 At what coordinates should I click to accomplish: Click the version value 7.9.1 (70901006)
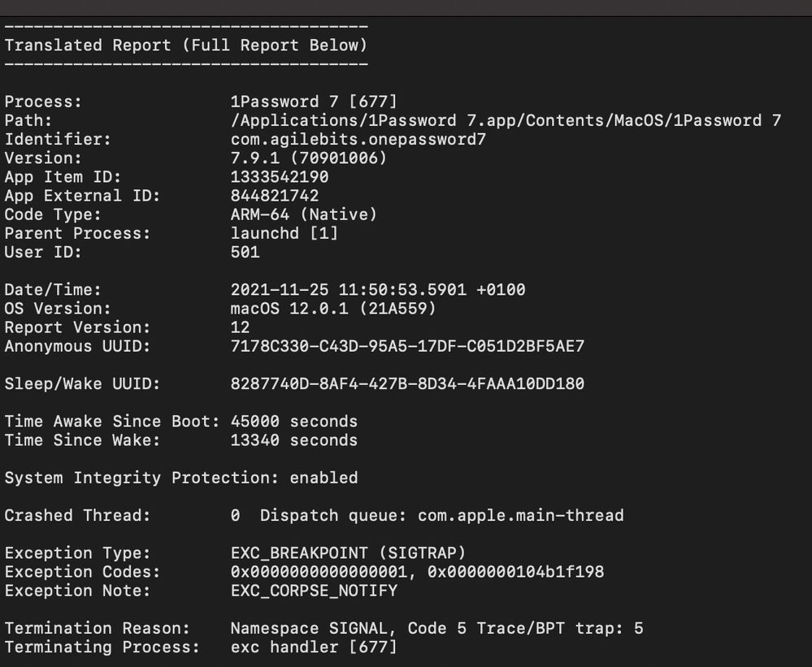click(309, 158)
